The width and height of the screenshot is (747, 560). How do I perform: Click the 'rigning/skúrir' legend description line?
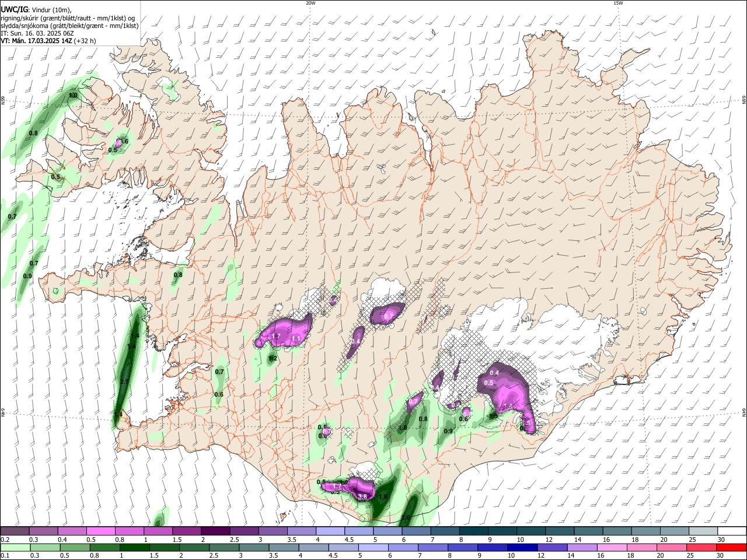pos(67,17)
